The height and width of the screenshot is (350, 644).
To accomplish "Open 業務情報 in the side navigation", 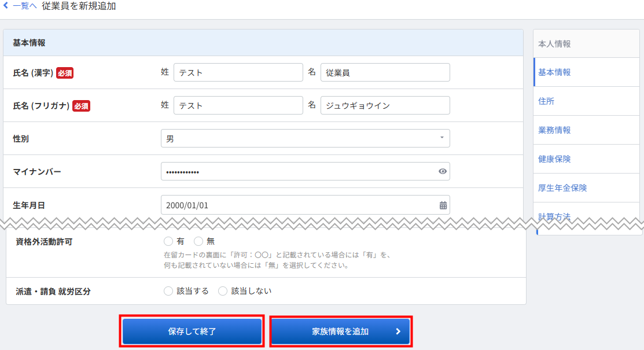I will pos(554,130).
